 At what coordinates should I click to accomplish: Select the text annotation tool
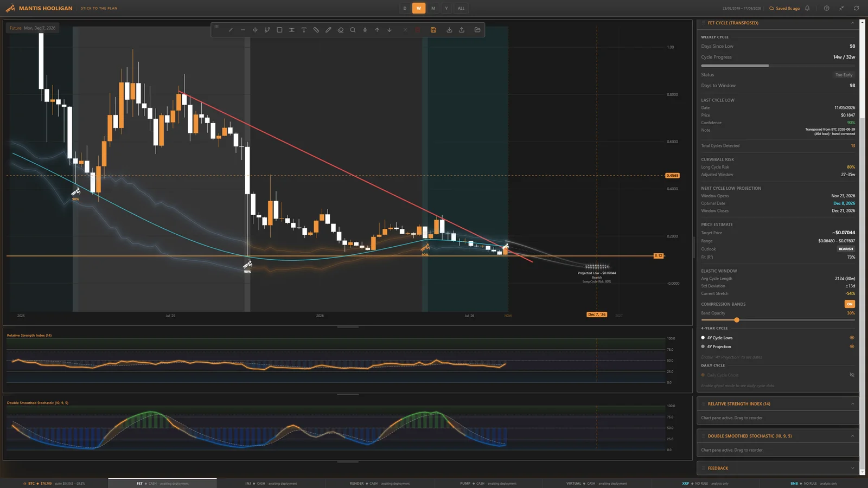point(304,30)
